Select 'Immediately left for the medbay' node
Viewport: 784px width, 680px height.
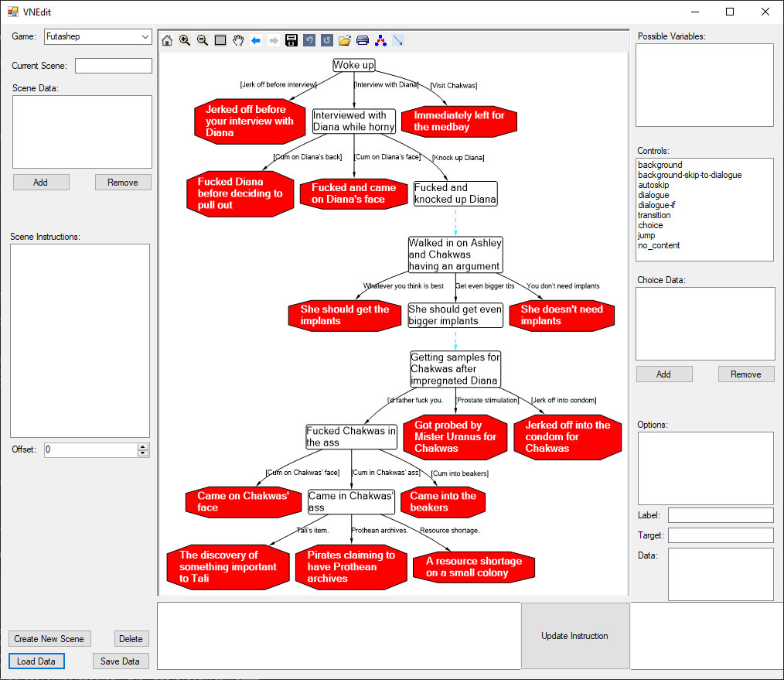click(458, 121)
